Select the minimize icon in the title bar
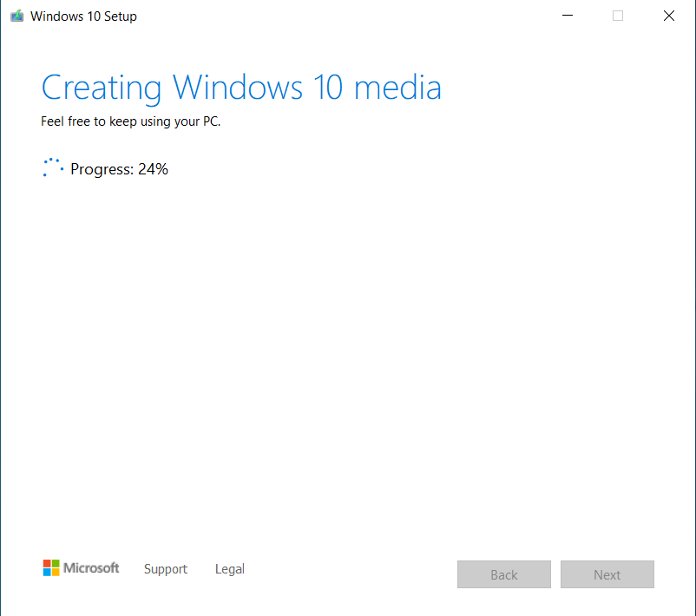The image size is (696, 616). pos(568,16)
